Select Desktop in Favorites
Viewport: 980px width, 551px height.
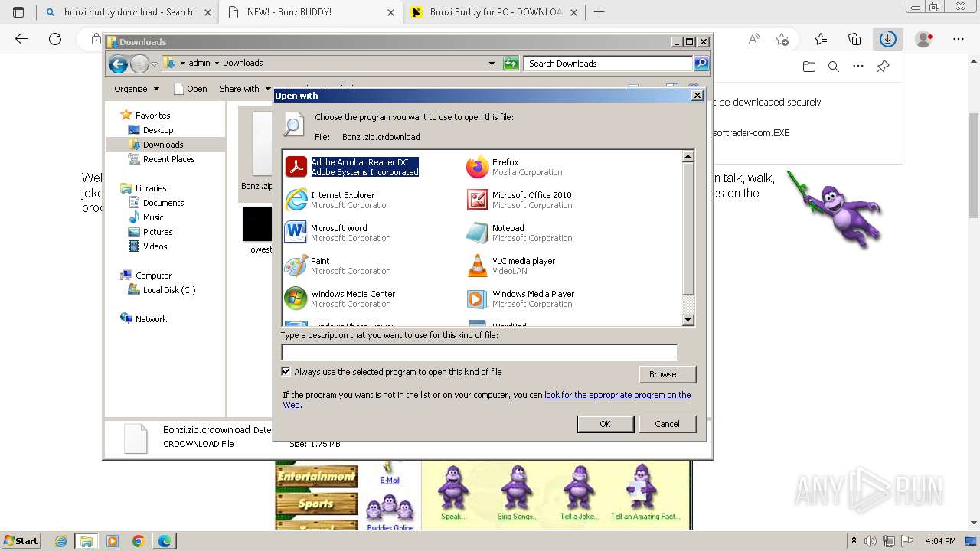tap(158, 130)
